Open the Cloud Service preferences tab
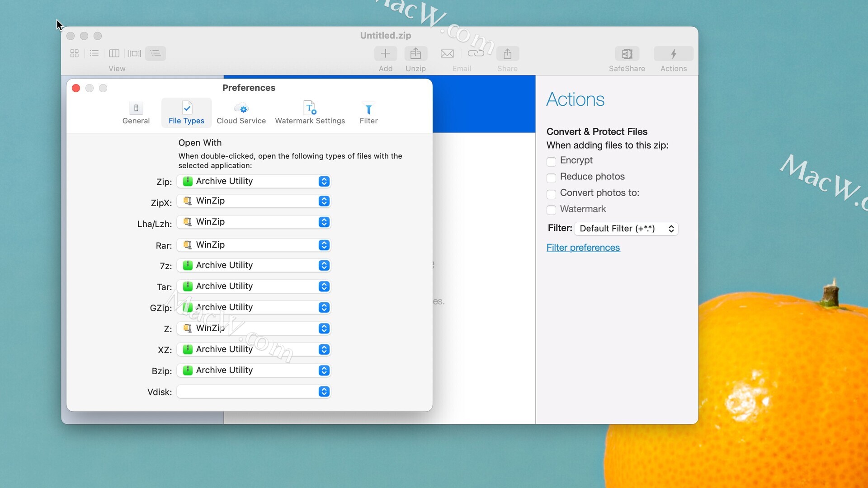This screenshot has height=488, width=868. pyautogui.click(x=241, y=113)
